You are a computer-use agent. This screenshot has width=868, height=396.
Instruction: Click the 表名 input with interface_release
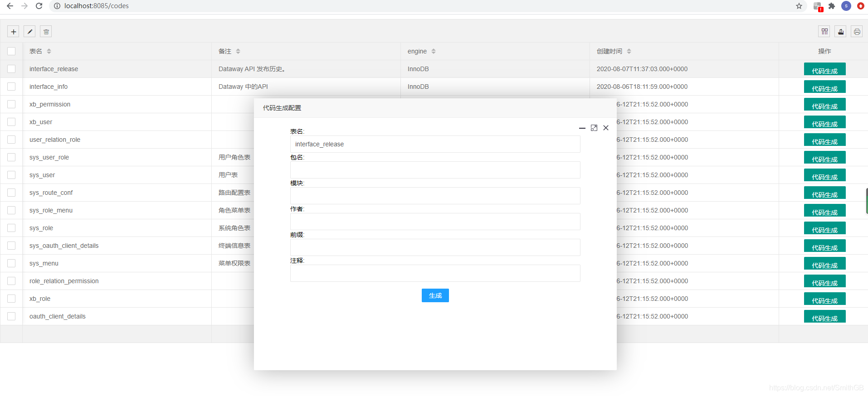(x=435, y=144)
